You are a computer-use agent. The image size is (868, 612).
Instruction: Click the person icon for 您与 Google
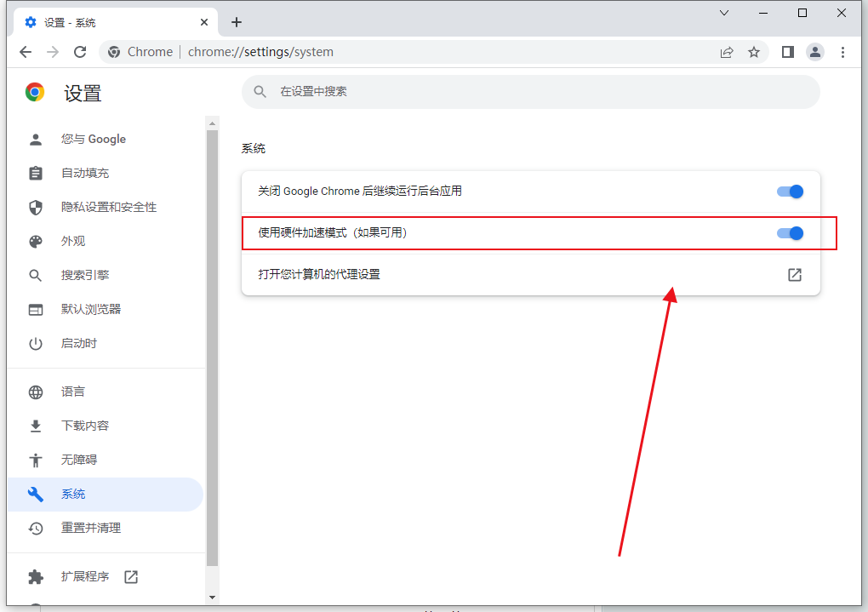[x=36, y=139]
